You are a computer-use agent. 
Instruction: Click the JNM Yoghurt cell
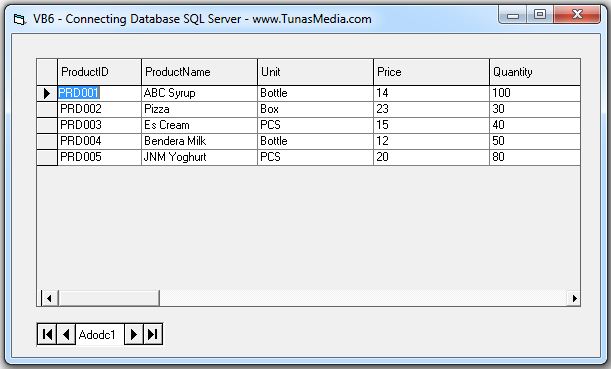coord(200,157)
